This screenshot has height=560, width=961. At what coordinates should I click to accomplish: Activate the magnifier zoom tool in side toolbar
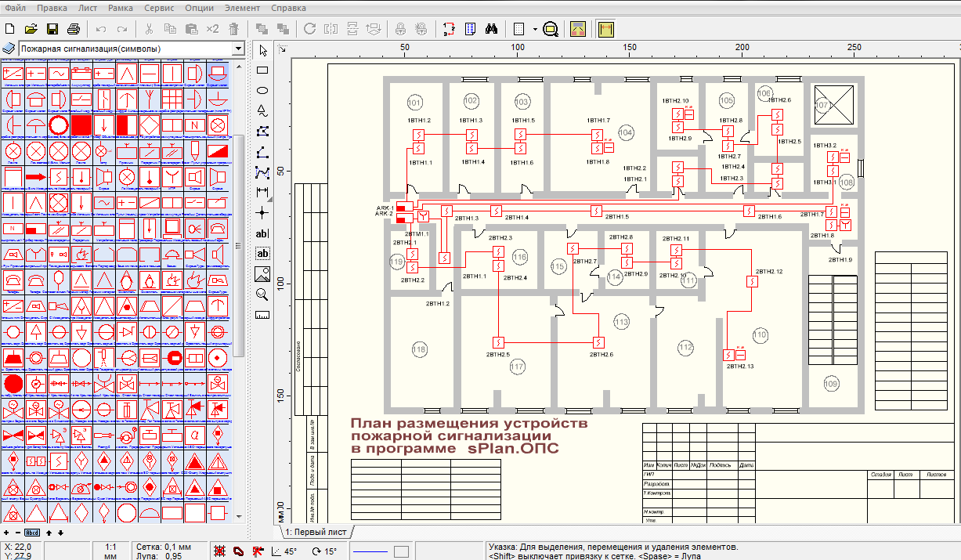(x=262, y=294)
